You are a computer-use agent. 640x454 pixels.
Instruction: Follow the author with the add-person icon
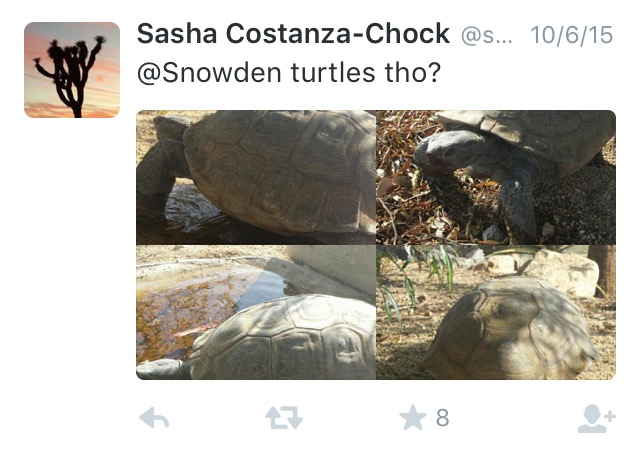pos(596,418)
